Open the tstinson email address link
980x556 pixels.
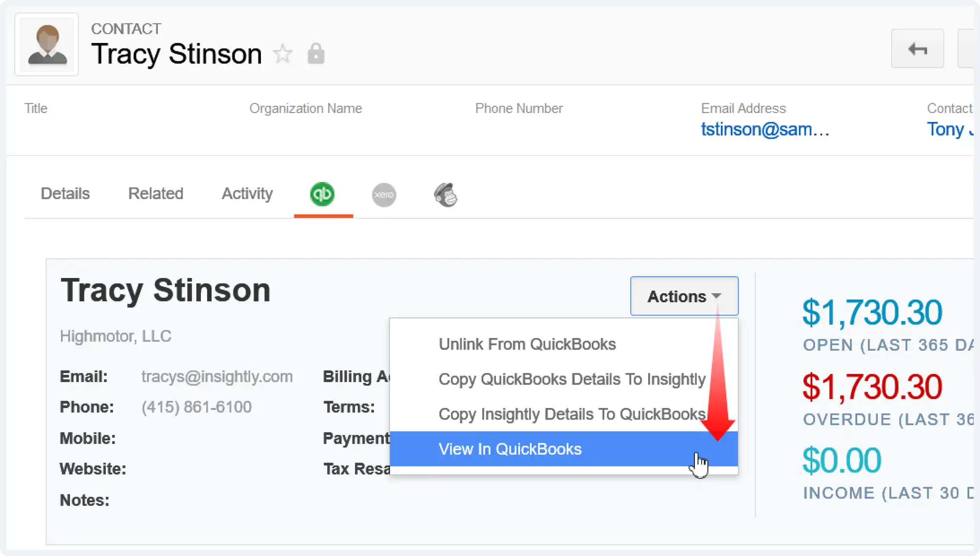tap(765, 129)
